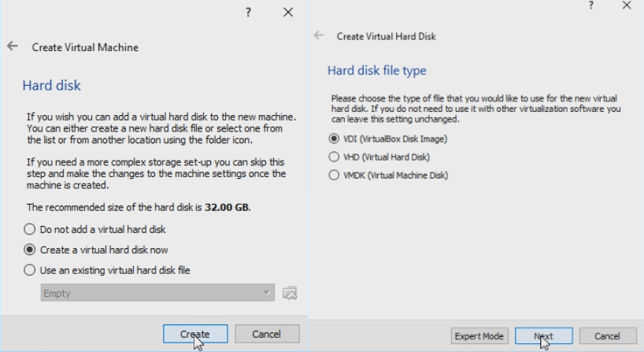Viewport: 644px width, 352px height.
Task: Choose VHD (Virtual Hard Disk) option
Action: pyautogui.click(x=334, y=157)
